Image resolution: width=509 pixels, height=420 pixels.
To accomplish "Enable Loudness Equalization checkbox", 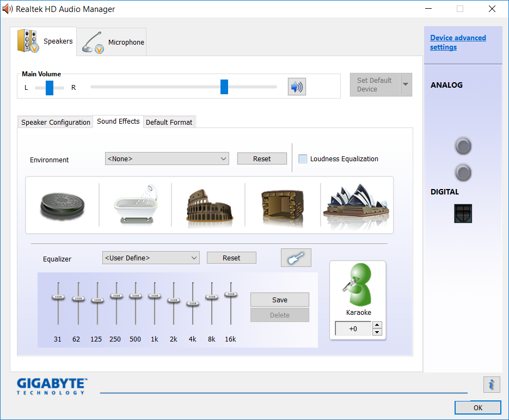I will (x=303, y=159).
